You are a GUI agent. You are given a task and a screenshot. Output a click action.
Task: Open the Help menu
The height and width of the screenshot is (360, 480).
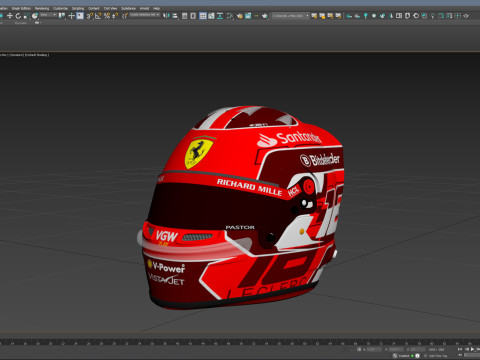156,8
